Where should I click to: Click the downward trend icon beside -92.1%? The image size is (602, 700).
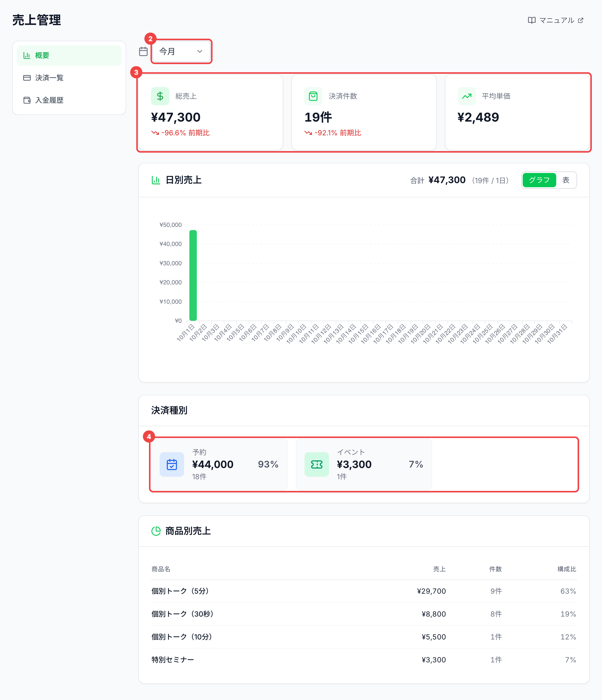[308, 133]
